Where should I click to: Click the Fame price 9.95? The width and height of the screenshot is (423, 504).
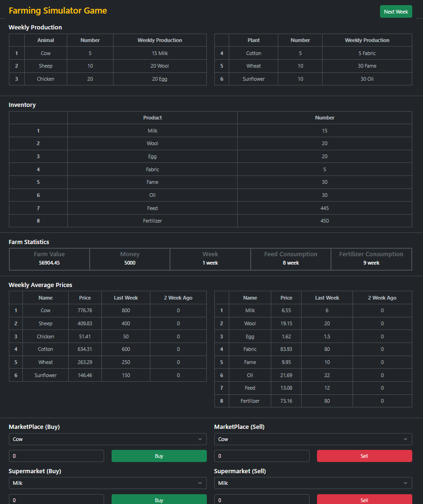point(286,362)
